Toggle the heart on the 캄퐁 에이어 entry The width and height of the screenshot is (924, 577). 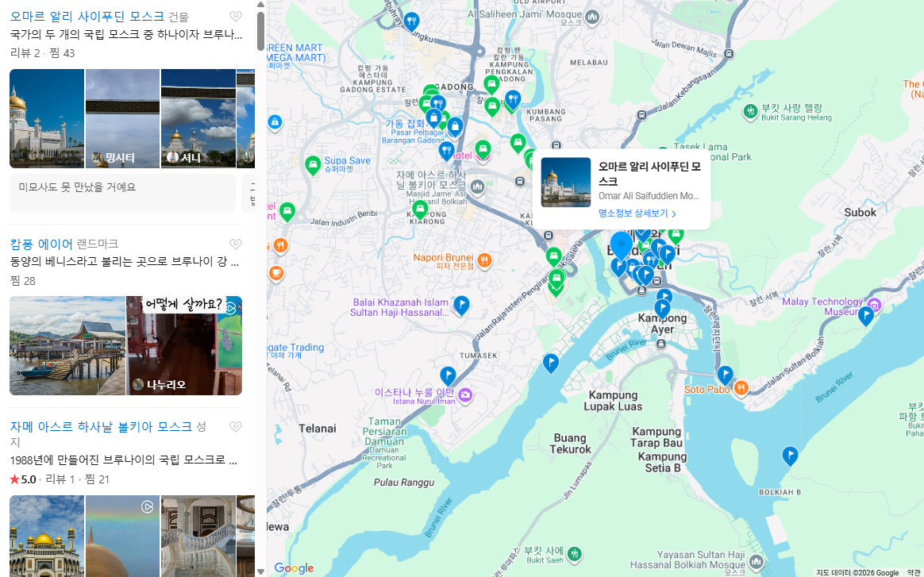tap(235, 244)
